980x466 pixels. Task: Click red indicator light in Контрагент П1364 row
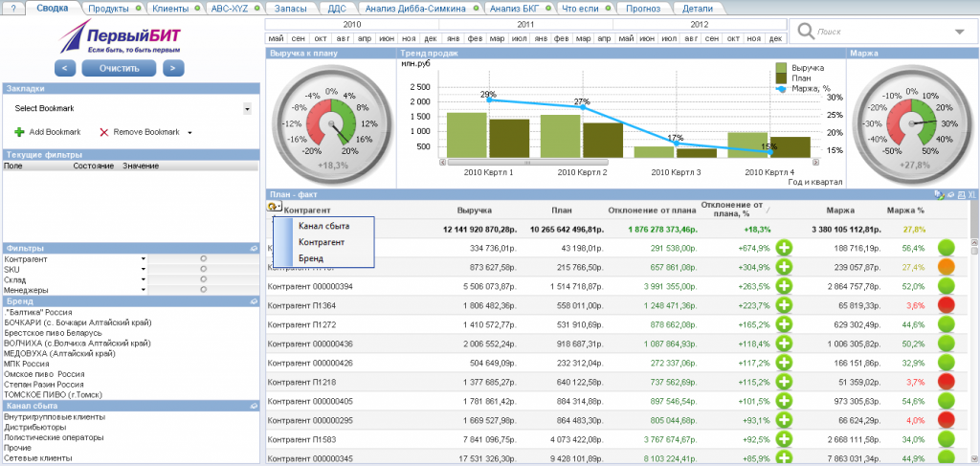point(947,305)
